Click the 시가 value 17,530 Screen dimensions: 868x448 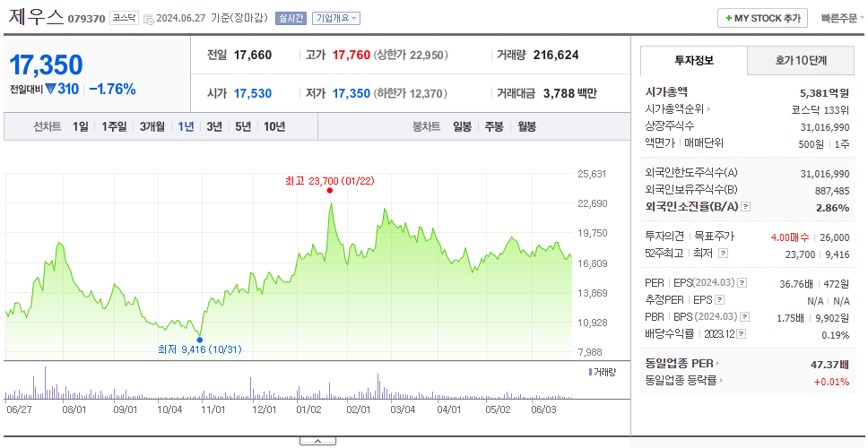[x=253, y=93]
